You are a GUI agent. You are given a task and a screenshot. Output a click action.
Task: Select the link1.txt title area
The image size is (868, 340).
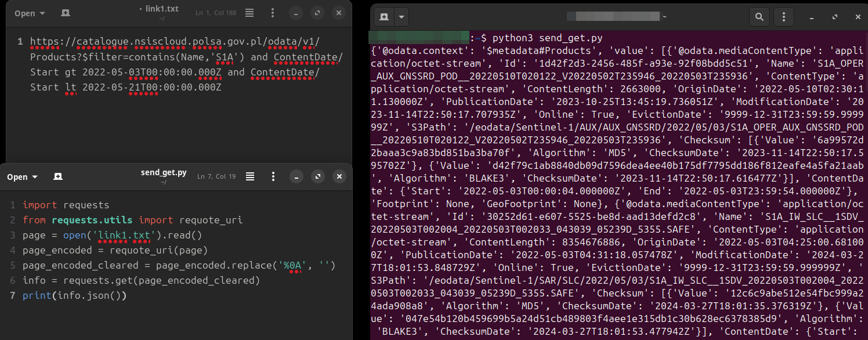161,8
